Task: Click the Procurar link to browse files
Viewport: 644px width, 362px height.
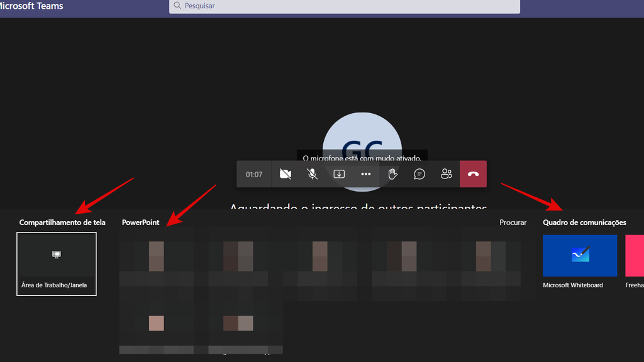Action: point(513,222)
